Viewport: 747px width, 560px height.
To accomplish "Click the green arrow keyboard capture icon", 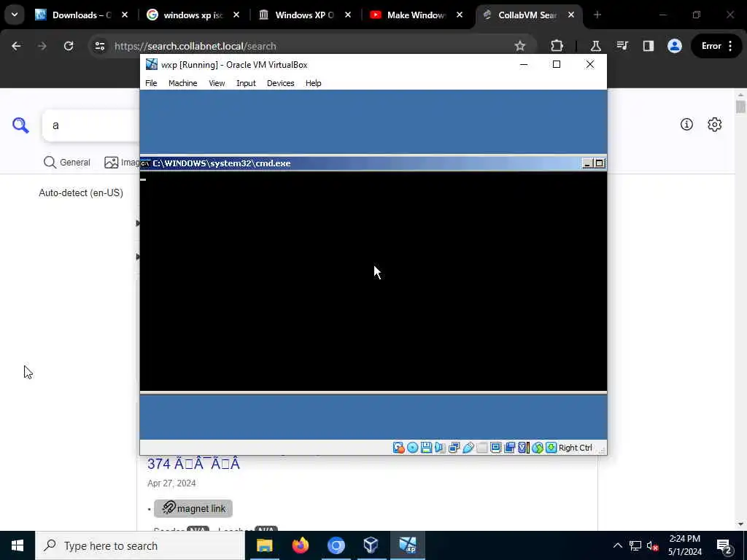I will [x=551, y=448].
